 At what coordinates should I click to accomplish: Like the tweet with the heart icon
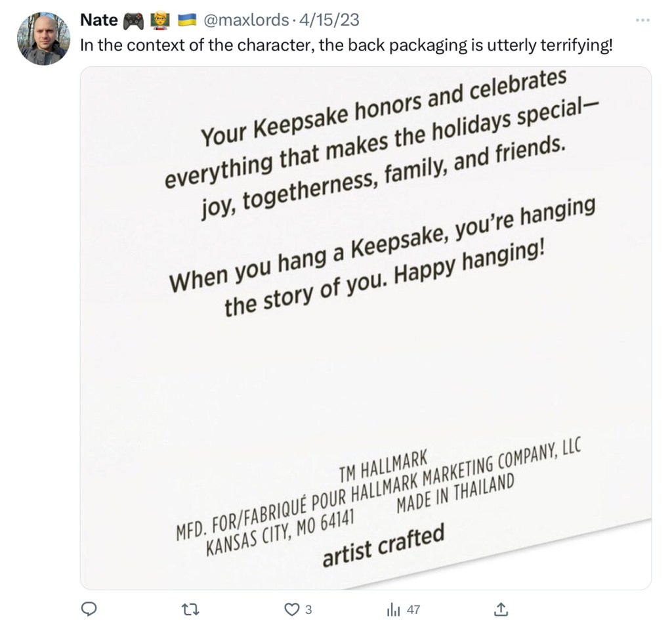tap(291, 610)
